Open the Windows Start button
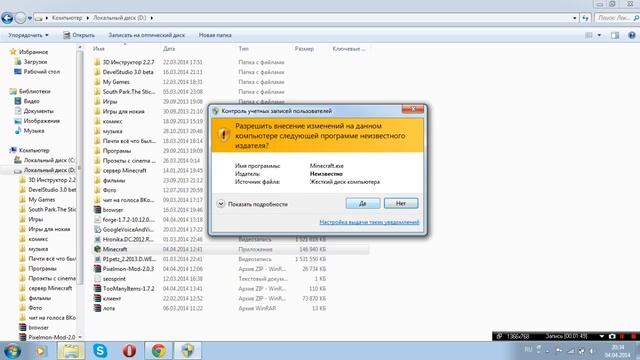 pos(12,351)
